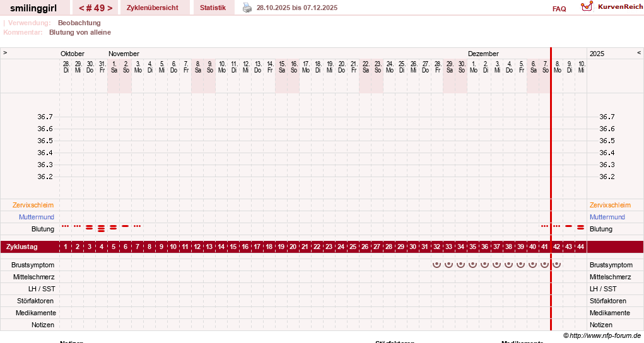Click the red cycle-end marker line
Viewport: 644px width, 343px height.
(x=551, y=189)
